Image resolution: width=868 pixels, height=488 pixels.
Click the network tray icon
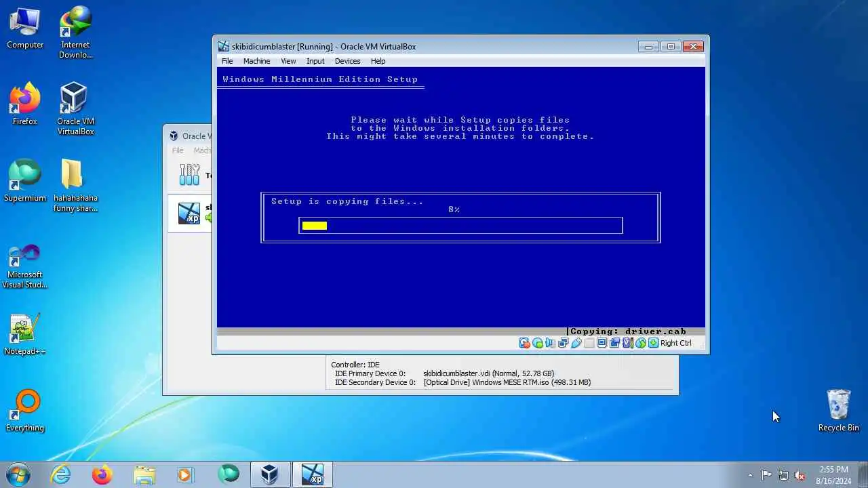click(783, 475)
